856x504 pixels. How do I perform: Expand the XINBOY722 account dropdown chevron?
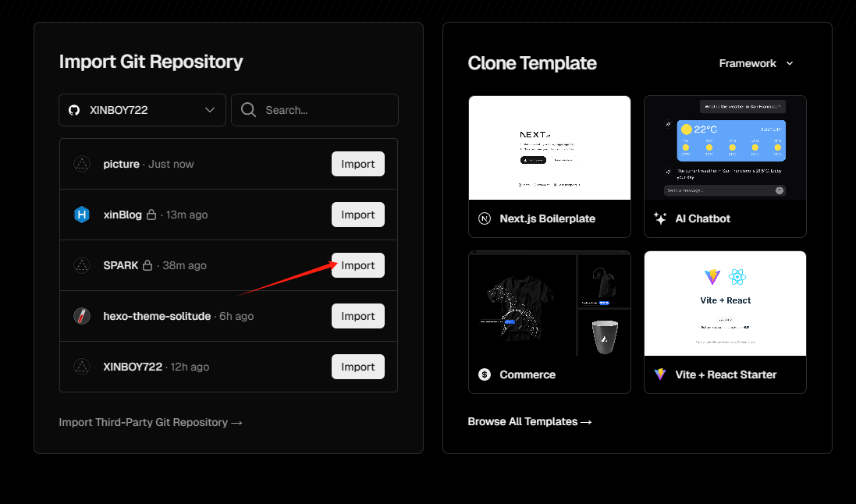[210, 110]
